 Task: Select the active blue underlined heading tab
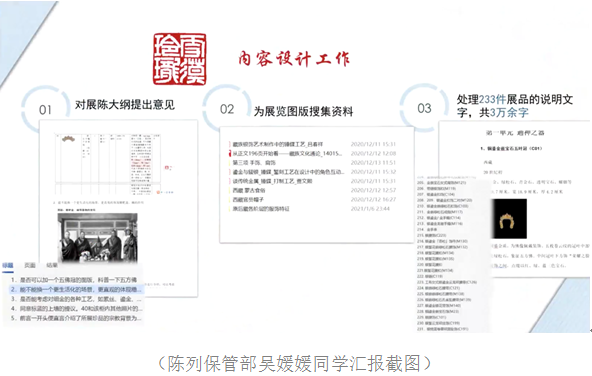(8, 266)
